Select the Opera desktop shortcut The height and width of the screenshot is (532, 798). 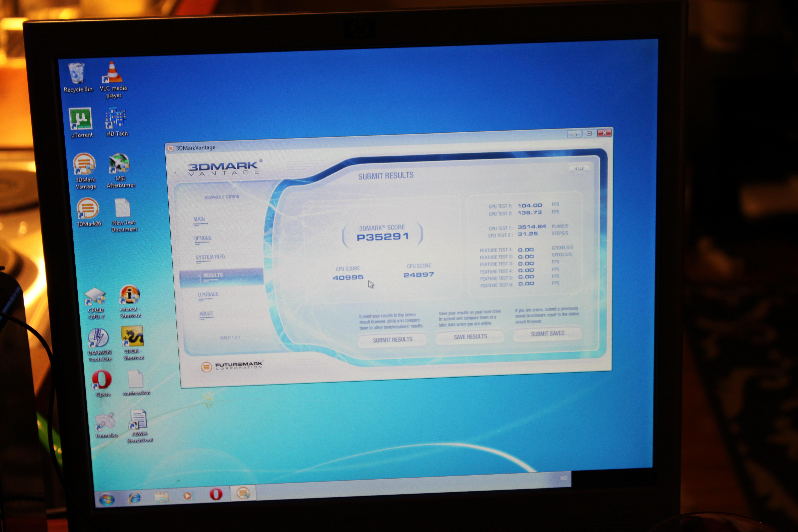pyautogui.click(x=102, y=383)
